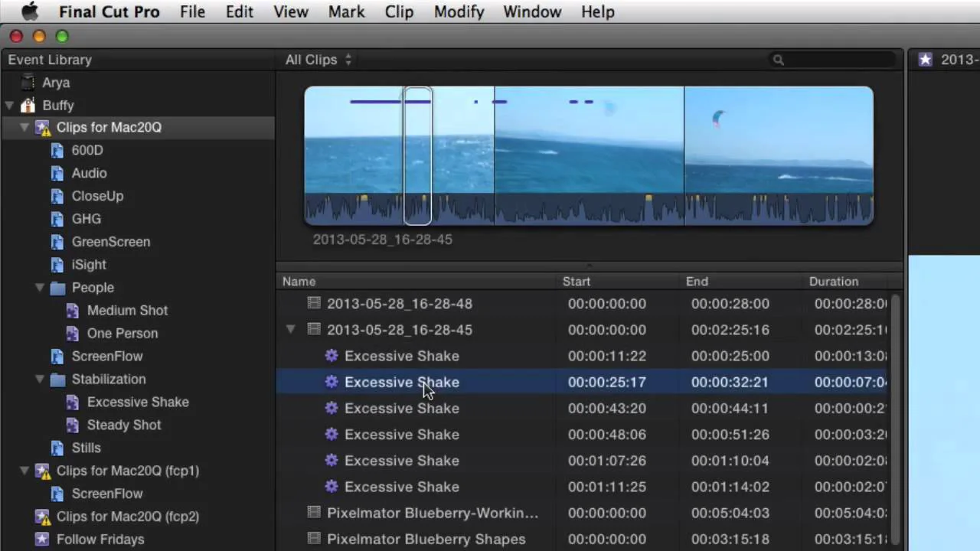Sort list by Duration column header
This screenshot has width=980, height=551.
tap(834, 282)
